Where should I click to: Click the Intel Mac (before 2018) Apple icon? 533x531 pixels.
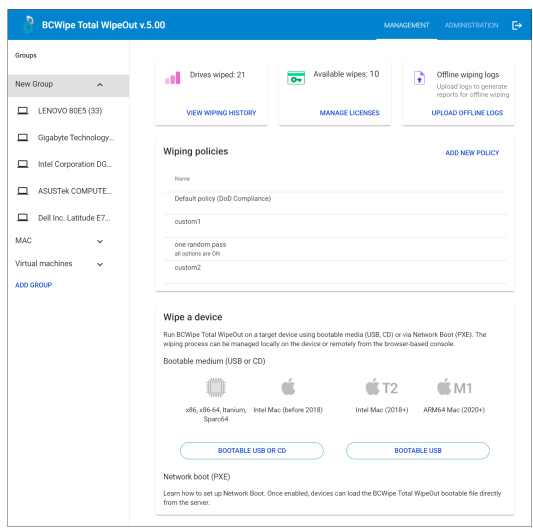tap(288, 387)
